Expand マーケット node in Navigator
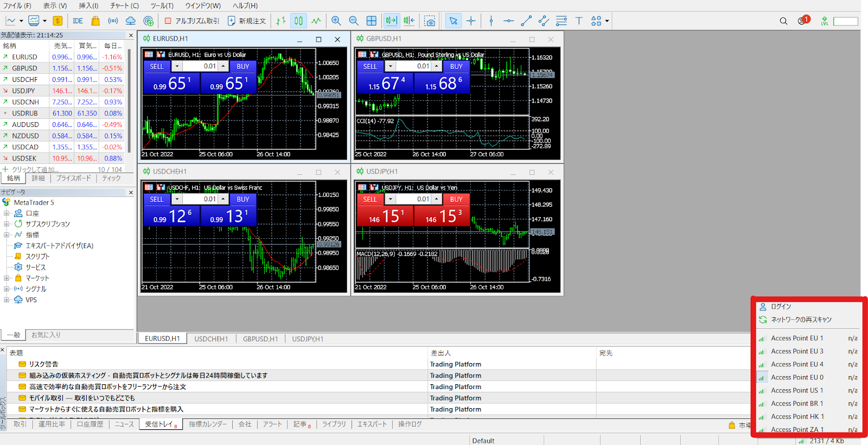Image resolution: width=868 pixels, height=445 pixels. pyautogui.click(x=7, y=278)
